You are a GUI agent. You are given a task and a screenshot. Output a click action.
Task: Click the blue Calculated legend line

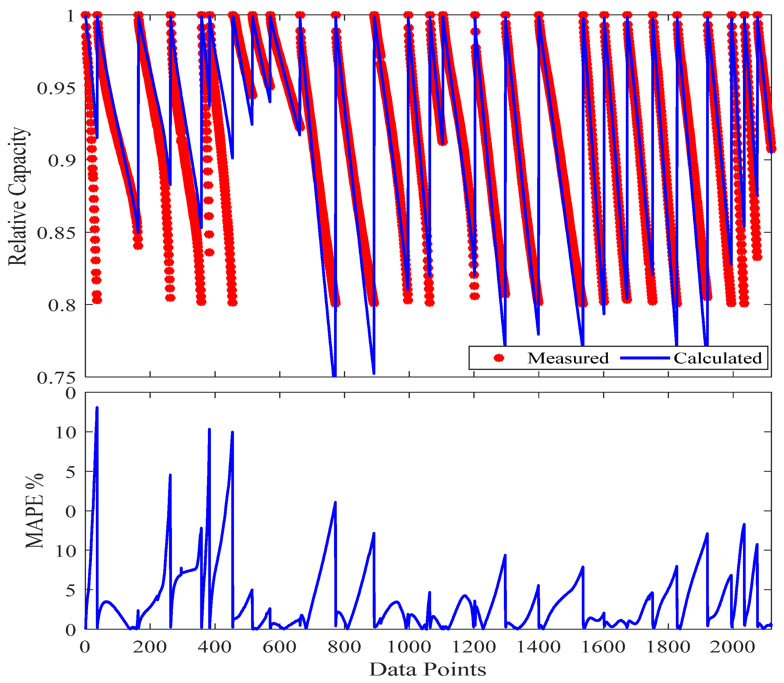click(645, 358)
